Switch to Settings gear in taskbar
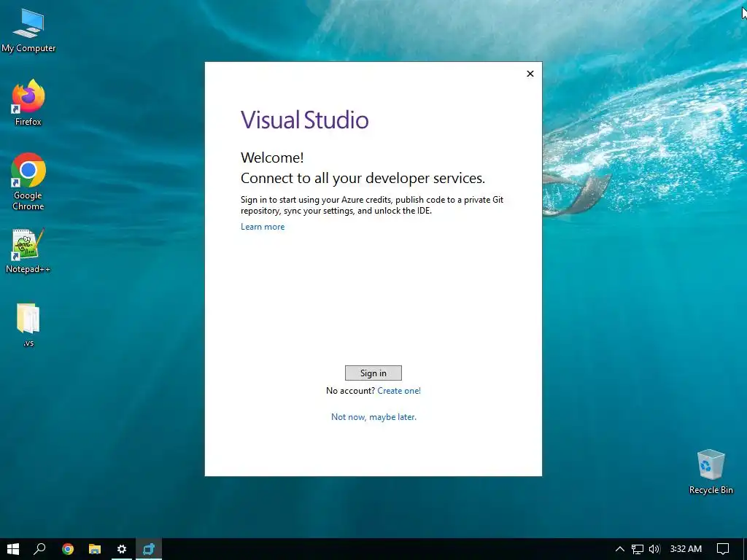 click(x=122, y=549)
